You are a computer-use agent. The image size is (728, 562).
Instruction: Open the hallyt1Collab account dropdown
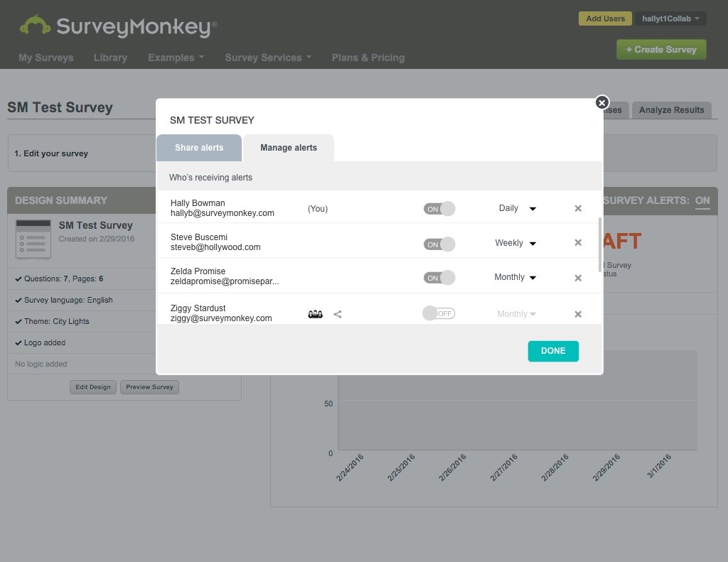670,18
